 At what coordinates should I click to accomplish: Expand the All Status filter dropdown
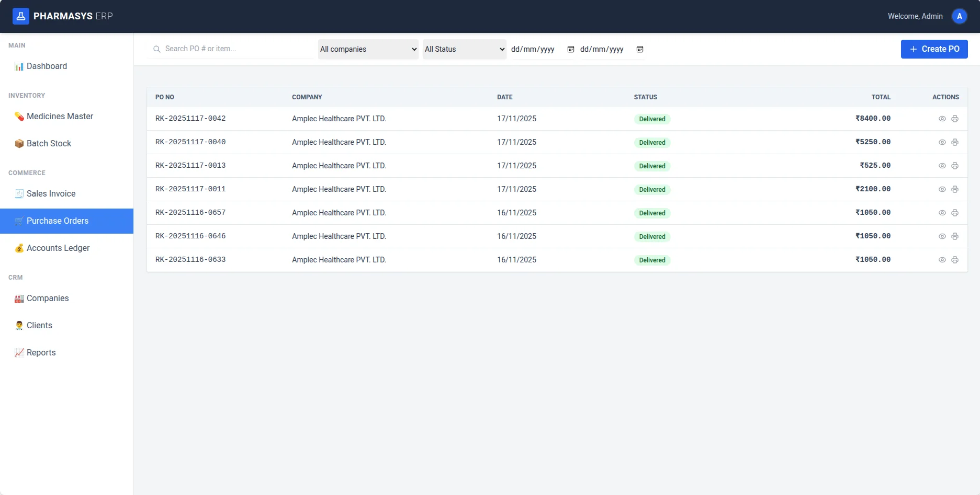point(465,49)
